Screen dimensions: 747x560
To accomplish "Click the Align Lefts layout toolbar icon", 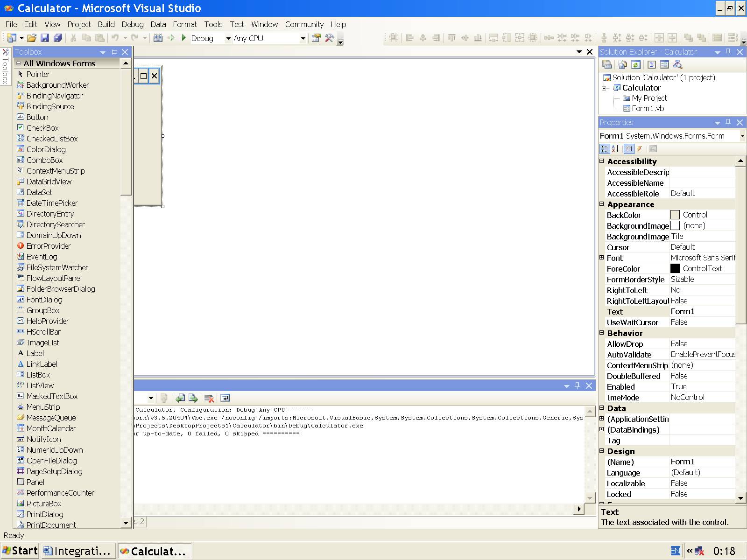I will coord(410,38).
